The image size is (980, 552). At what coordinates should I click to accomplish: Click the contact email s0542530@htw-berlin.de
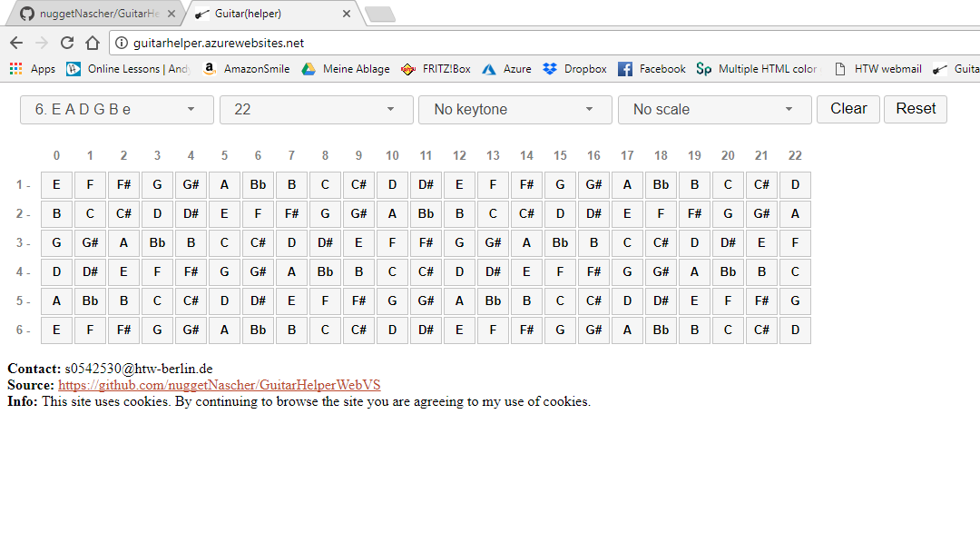click(x=139, y=369)
